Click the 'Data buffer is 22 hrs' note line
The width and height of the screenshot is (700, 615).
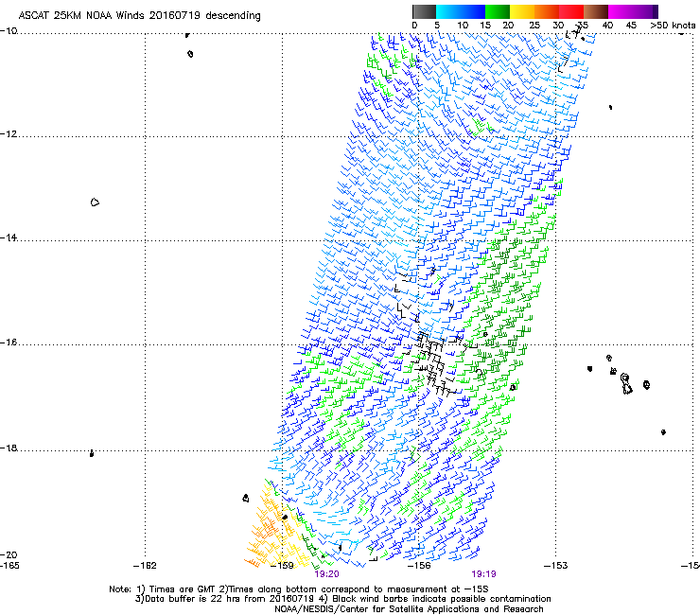click(x=342, y=599)
